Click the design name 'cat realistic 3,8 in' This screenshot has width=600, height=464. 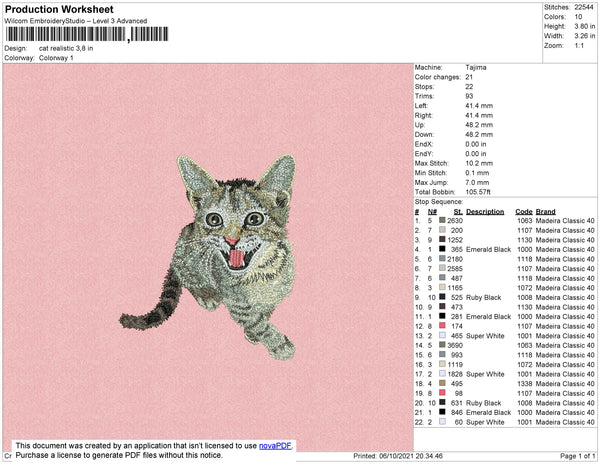(x=66, y=49)
